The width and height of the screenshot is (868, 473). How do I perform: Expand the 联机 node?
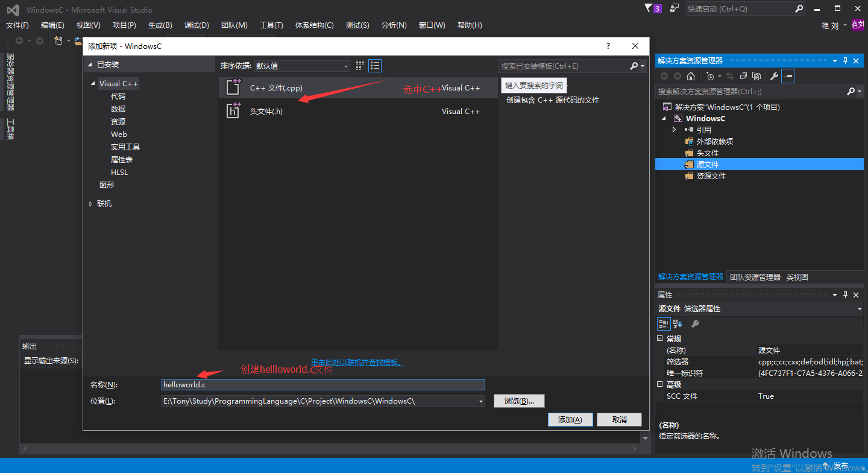coord(91,204)
